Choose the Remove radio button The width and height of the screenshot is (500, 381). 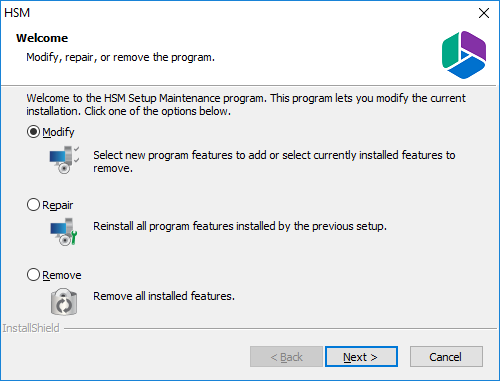coord(33,275)
